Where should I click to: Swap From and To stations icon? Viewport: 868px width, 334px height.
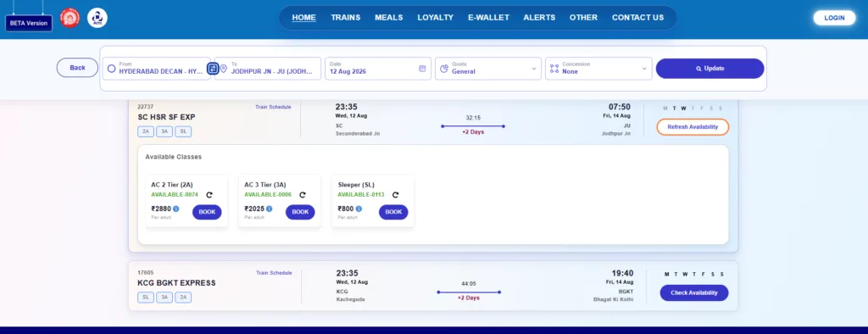[213, 69]
